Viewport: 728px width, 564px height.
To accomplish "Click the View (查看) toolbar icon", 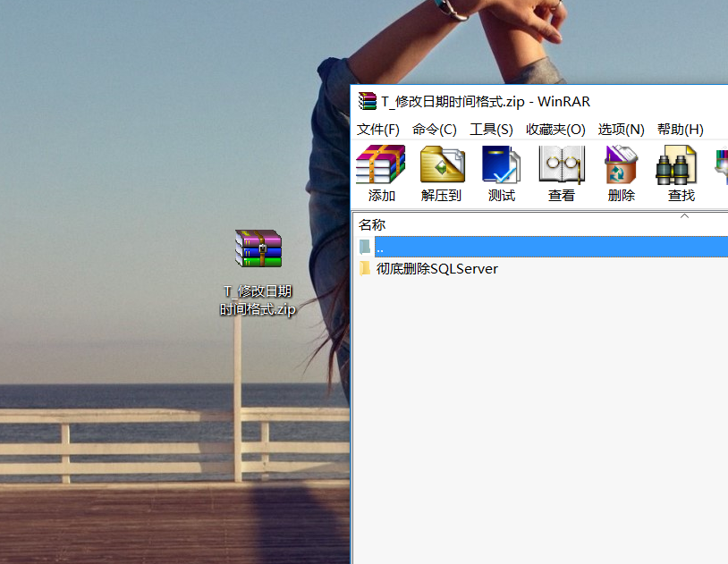I will tap(562, 164).
